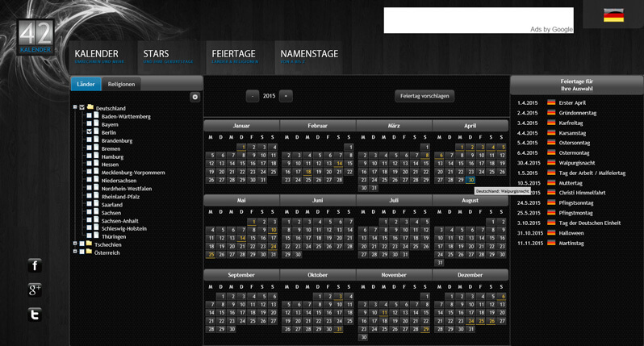Collapse the Deutschland tree node
Image resolution: width=644 pixels, height=346 pixels.
(75, 107)
